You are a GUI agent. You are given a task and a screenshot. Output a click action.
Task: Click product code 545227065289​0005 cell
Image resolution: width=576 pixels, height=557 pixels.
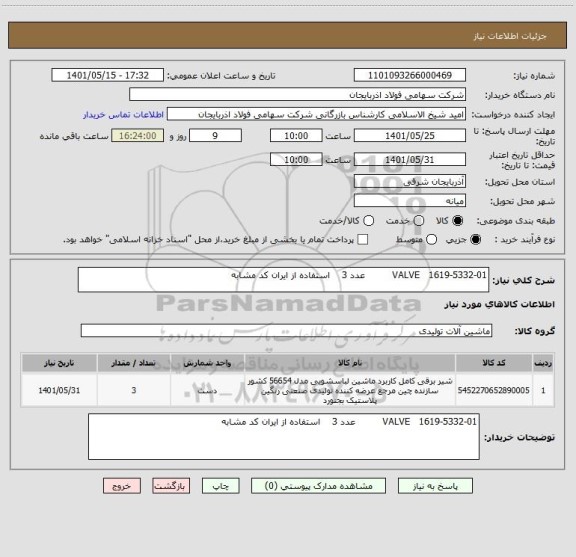(x=494, y=390)
